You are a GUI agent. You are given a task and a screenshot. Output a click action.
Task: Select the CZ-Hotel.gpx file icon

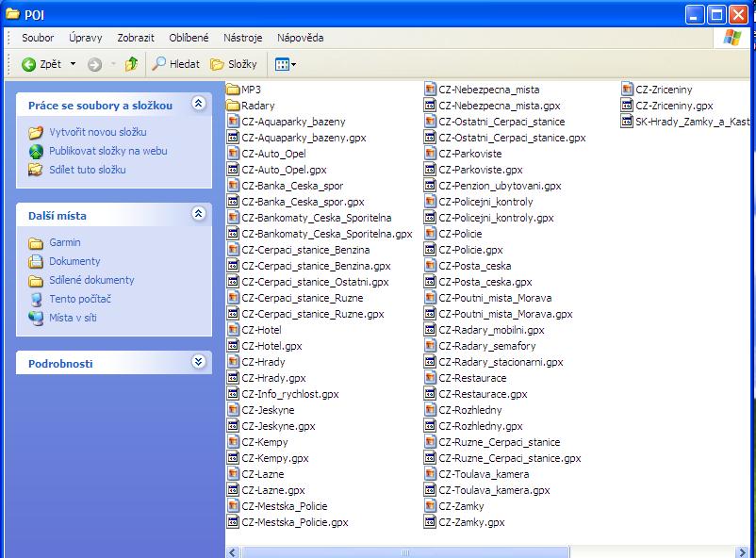[234, 346]
